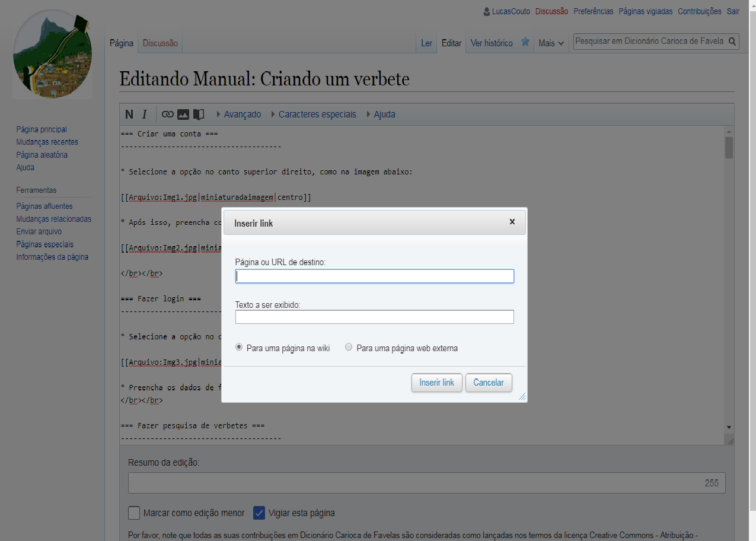Click the search magnifier icon
The image size is (756, 541).
click(x=732, y=42)
